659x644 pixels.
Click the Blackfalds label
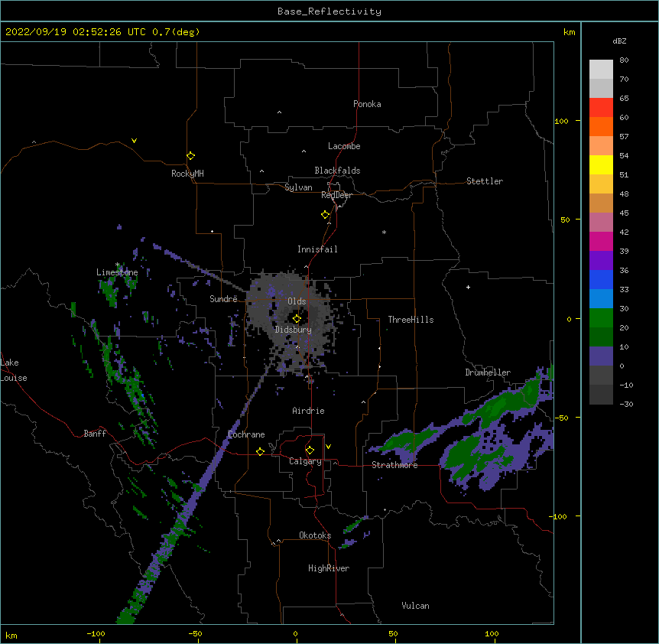[337, 171]
